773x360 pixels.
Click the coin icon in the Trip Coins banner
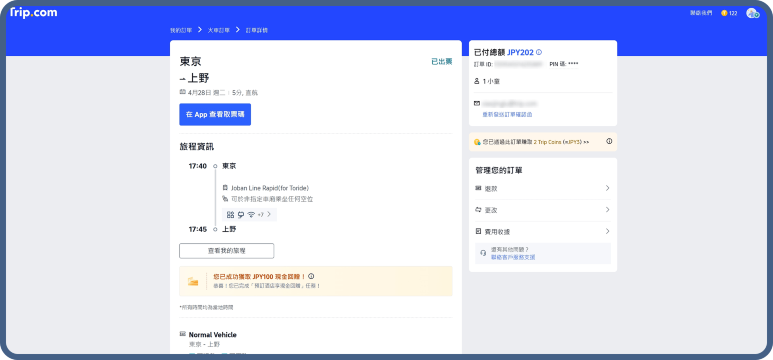pos(477,142)
